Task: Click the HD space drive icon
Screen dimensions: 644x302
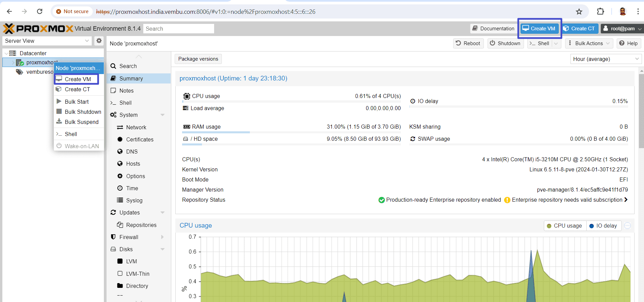Action: [x=185, y=139]
